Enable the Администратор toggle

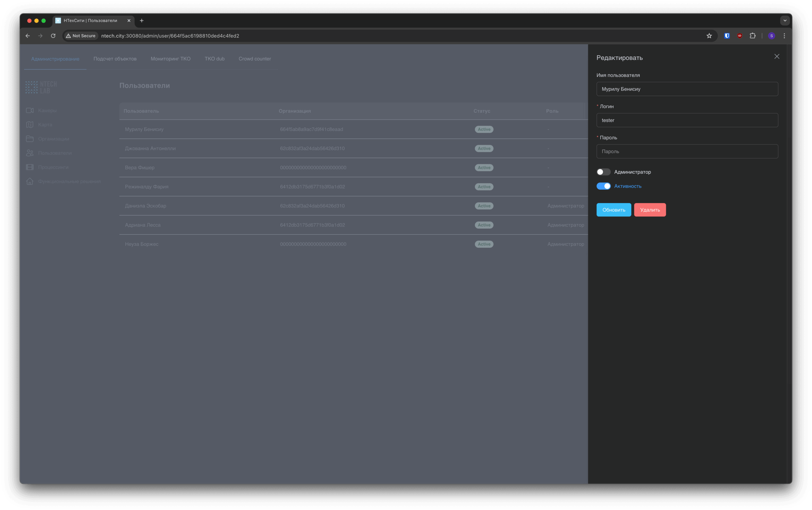pos(603,172)
